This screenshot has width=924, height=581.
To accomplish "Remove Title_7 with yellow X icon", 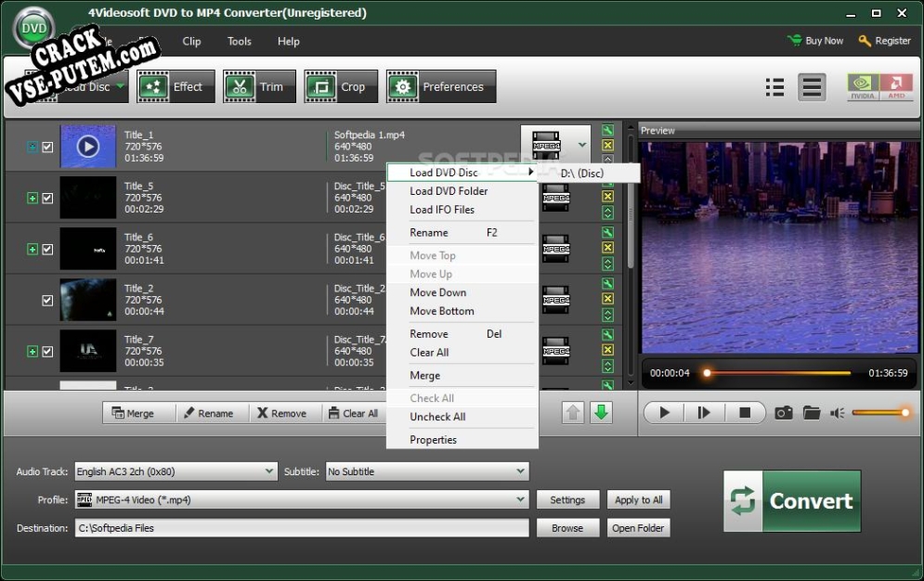I will click(607, 350).
